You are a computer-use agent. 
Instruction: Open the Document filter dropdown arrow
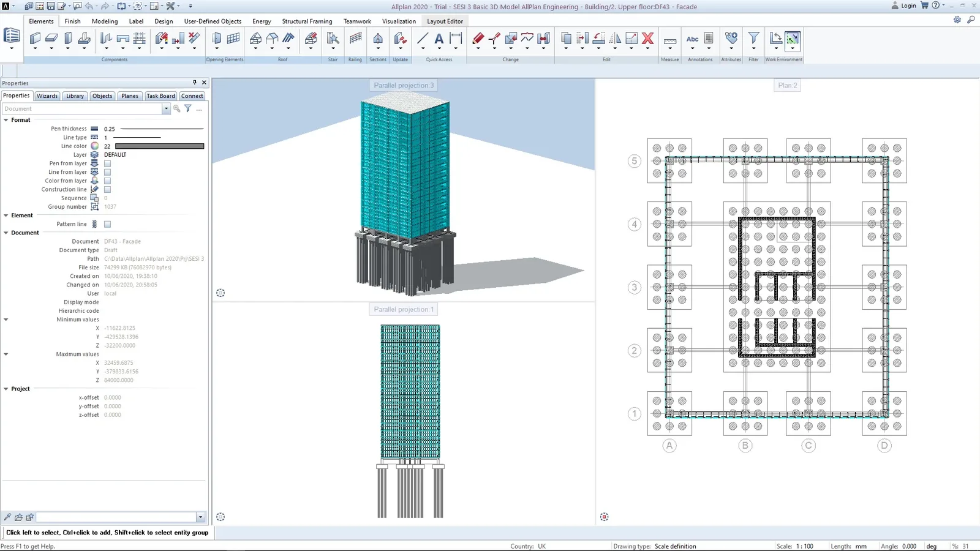(166, 108)
